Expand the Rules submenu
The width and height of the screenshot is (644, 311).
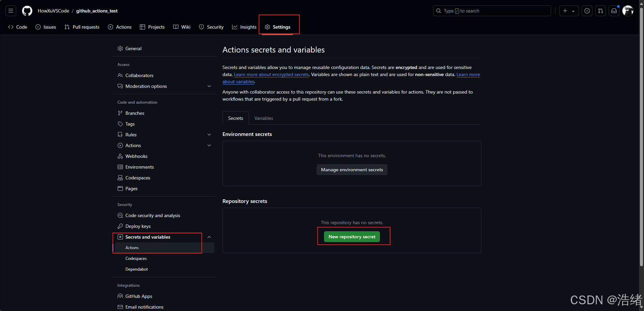point(209,135)
